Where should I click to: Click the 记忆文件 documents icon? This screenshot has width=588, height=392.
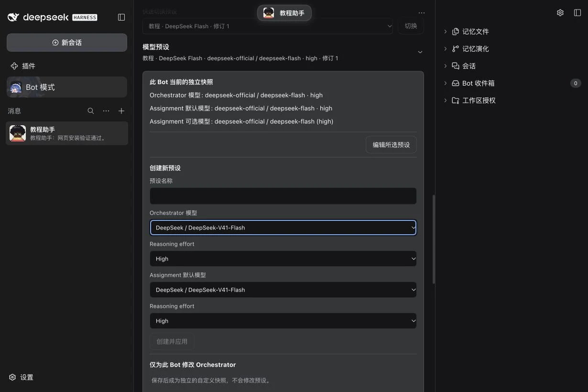pyautogui.click(x=456, y=32)
